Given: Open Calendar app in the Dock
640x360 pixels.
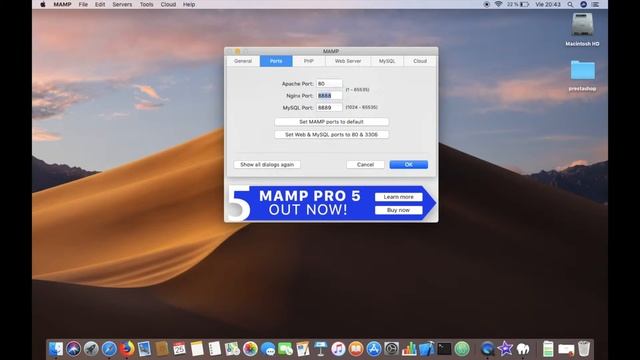Looking at the screenshot, I should tap(179, 349).
